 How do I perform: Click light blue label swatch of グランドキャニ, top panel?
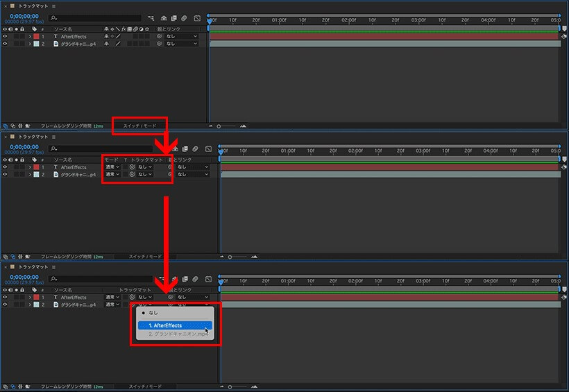[x=36, y=44]
